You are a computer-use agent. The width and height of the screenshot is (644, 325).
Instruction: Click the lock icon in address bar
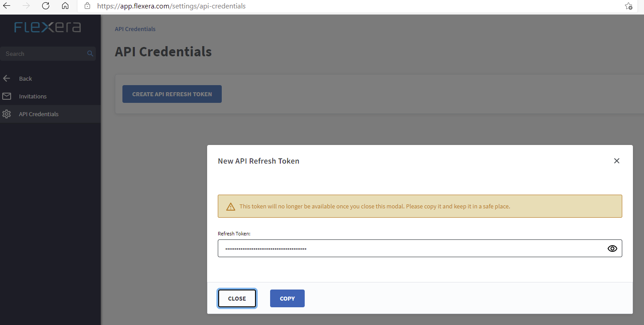87,6
